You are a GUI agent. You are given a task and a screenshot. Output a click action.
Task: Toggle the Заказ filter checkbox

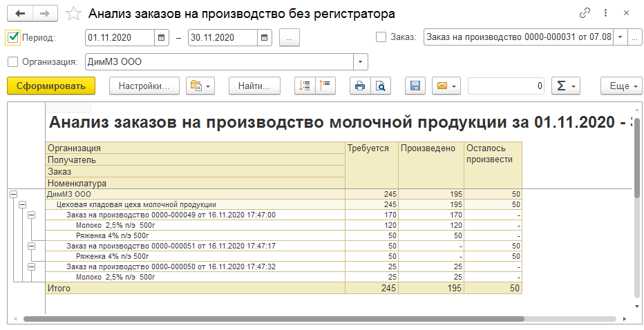(381, 38)
